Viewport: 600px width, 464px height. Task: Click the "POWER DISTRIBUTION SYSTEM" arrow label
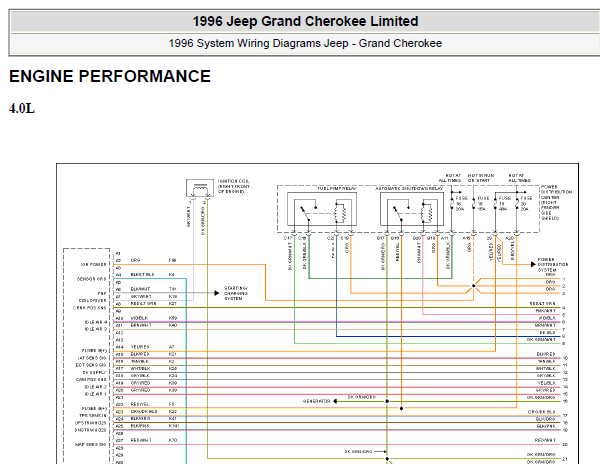pyautogui.click(x=553, y=264)
